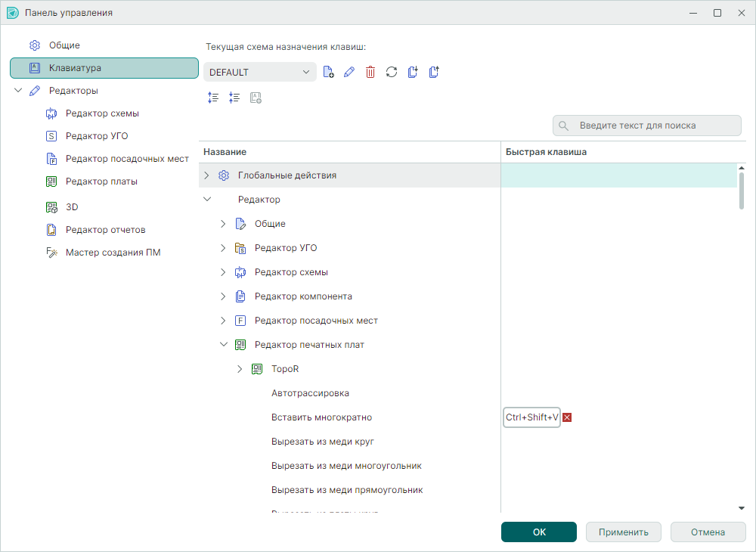Expand the TopoR tree node
Viewport: 756px width, 552px height.
click(x=240, y=369)
